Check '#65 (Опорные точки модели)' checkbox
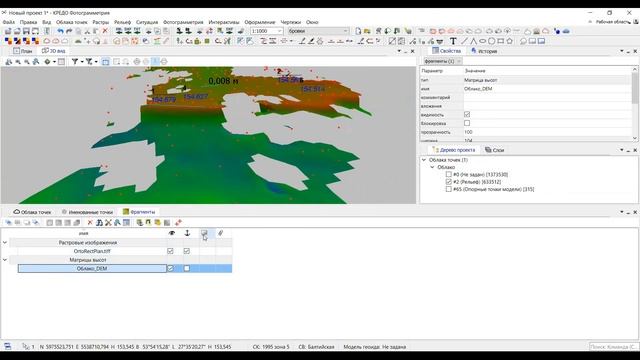Viewport: 640px width, 360px height. tap(449, 189)
